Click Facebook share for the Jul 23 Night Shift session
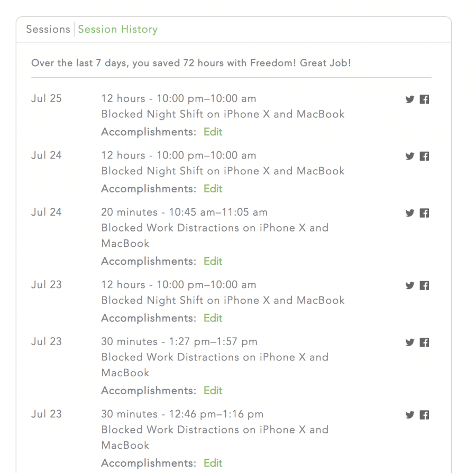This screenshot has height=473, width=476. 424,285
